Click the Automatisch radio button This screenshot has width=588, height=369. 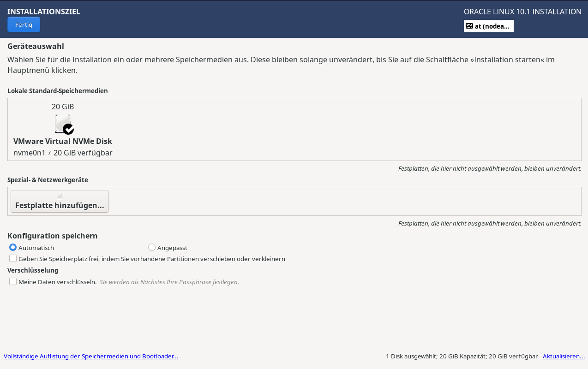tap(13, 247)
